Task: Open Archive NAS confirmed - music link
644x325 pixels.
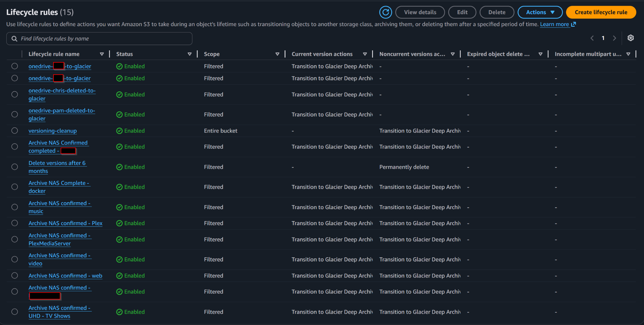Action: [59, 207]
